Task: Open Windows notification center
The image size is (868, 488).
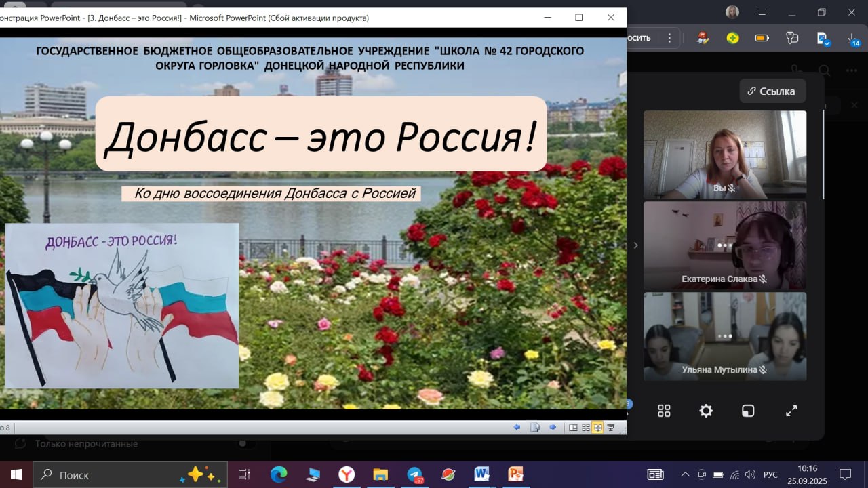Action: [846, 474]
